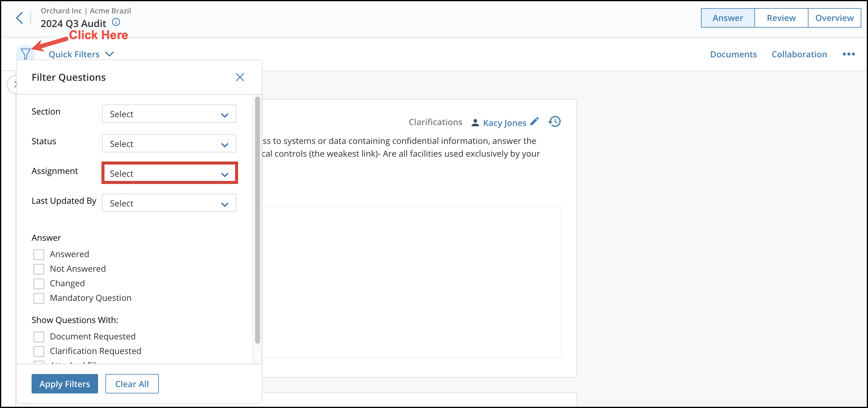Switch to the Overview tab

coord(834,18)
